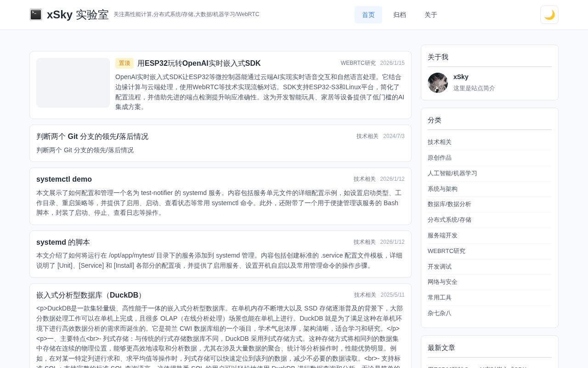Open the xSky author avatar
The width and height of the screenshot is (588, 368).
[438, 83]
